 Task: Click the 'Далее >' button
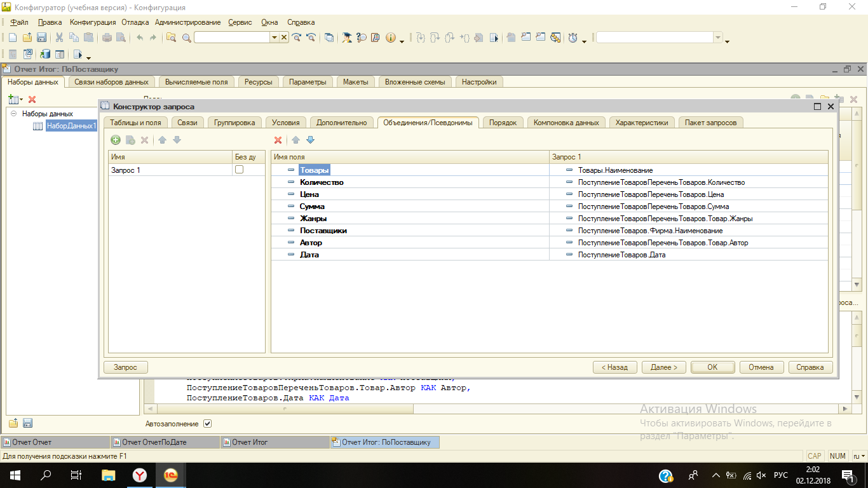pos(663,367)
